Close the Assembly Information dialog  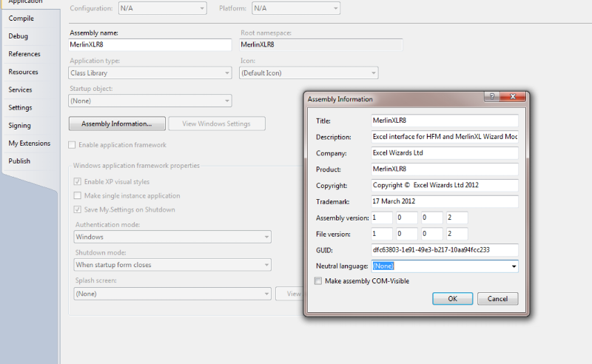[x=513, y=97]
